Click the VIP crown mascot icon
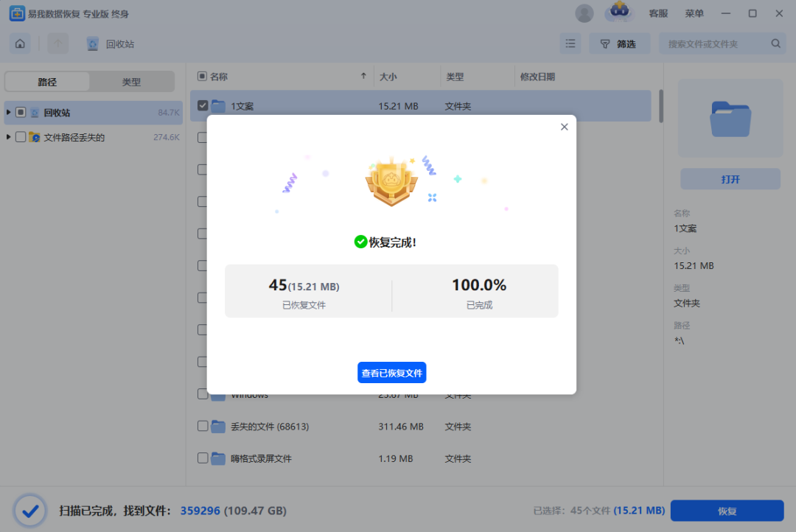Image resolution: width=796 pixels, height=532 pixels. pyautogui.click(x=619, y=11)
